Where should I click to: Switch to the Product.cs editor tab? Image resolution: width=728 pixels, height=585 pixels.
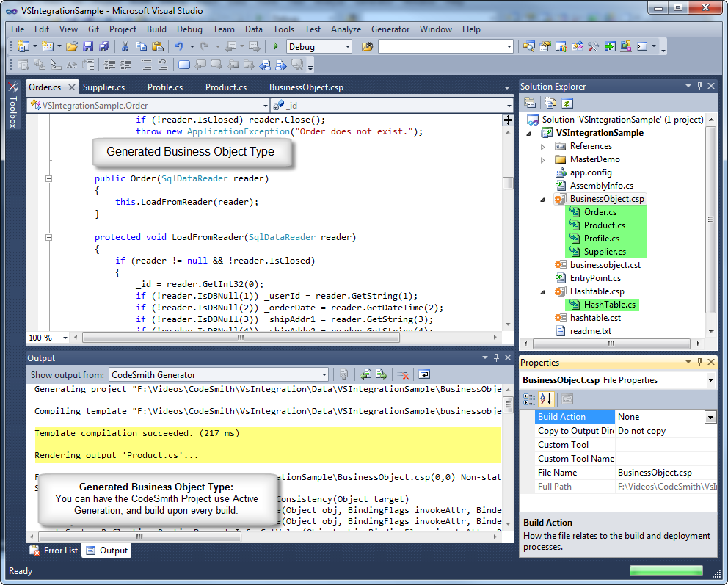pyautogui.click(x=225, y=87)
